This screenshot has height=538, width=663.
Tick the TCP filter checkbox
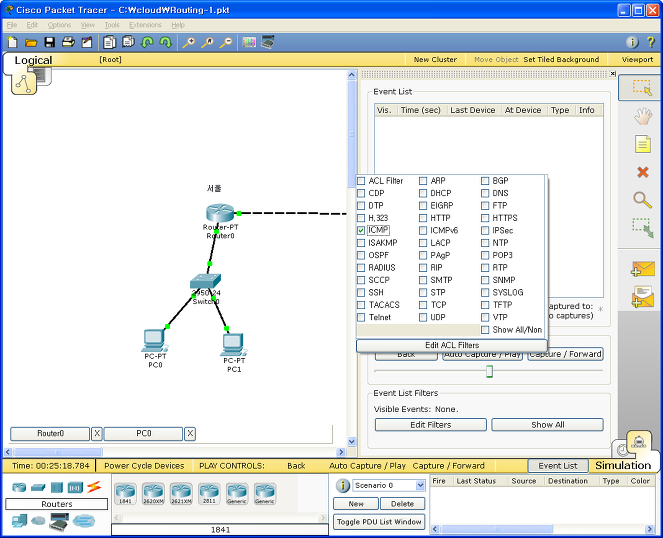tap(423, 305)
